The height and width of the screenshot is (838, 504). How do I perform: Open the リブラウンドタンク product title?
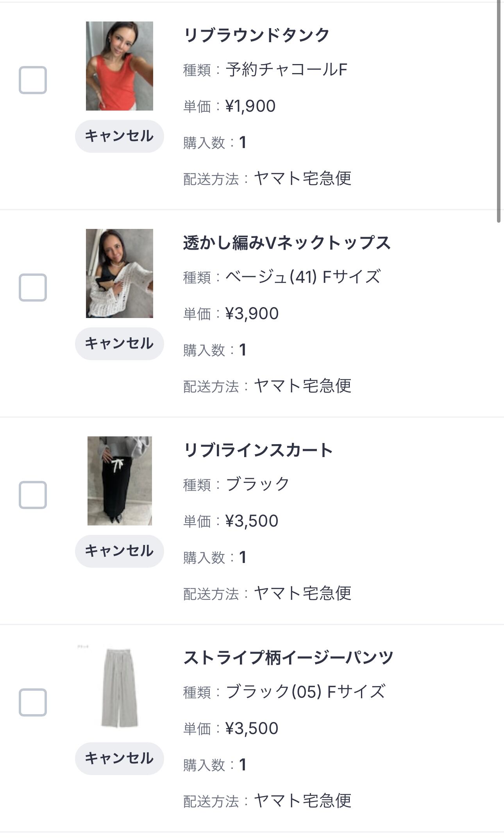[257, 35]
